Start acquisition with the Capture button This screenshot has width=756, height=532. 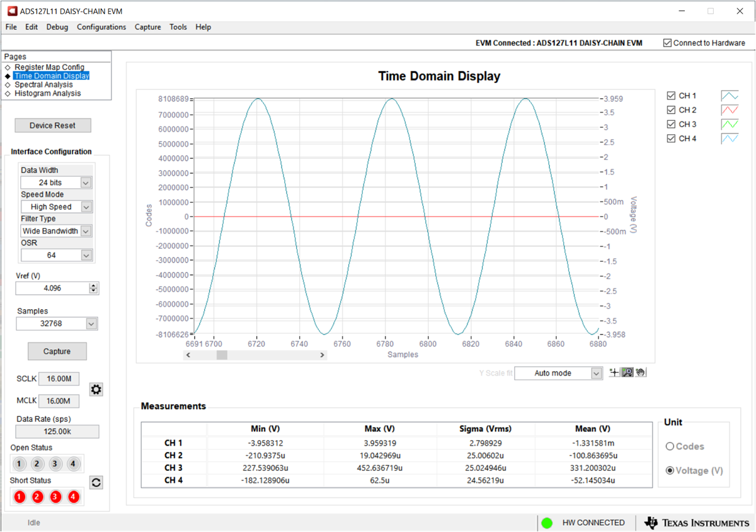point(57,351)
